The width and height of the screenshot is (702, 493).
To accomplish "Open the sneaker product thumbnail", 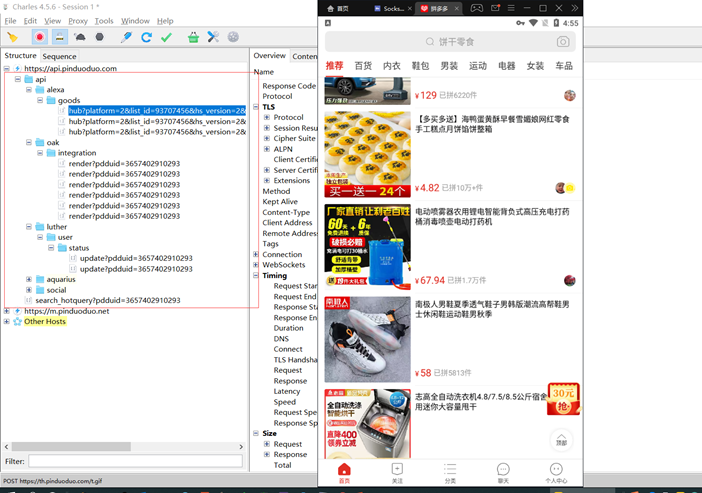I will tap(368, 339).
